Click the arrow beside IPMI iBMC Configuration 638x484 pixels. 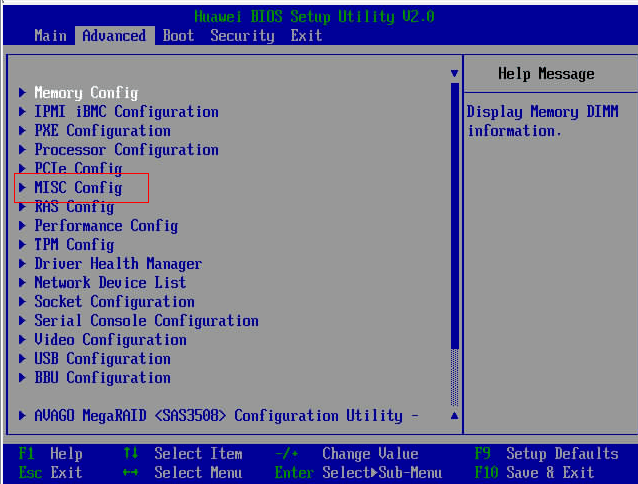pyautogui.click(x=22, y=111)
